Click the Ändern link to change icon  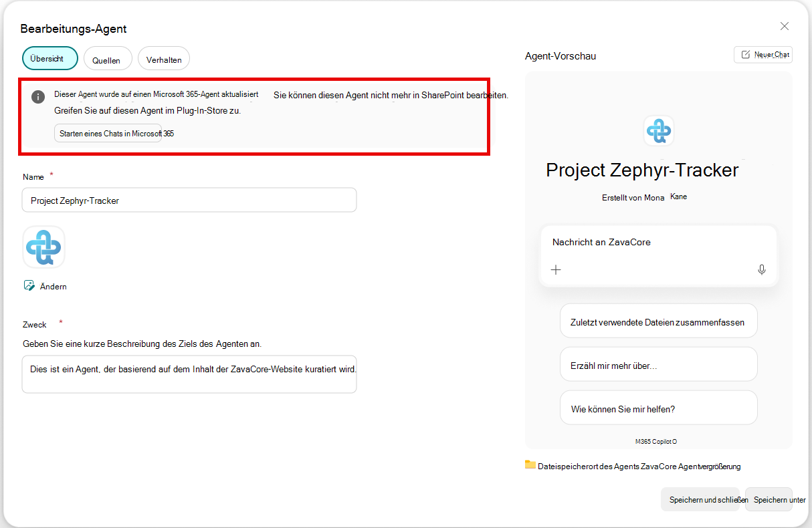[x=54, y=287]
